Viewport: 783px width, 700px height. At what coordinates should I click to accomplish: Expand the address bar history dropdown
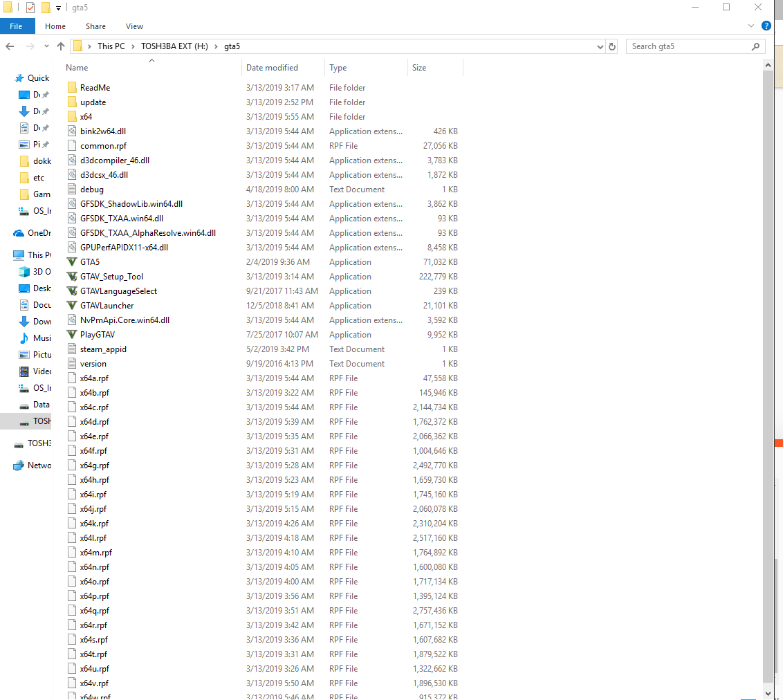pyautogui.click(x=600, y=46)
